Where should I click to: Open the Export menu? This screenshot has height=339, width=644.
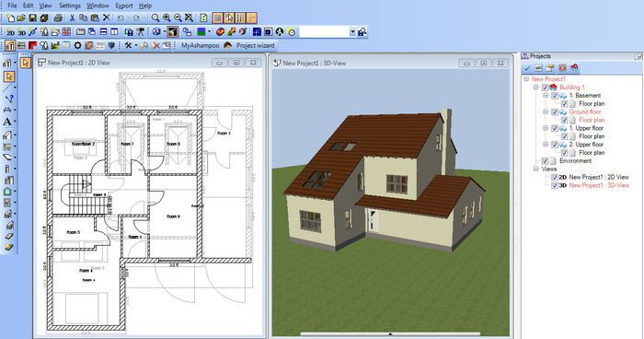[x=124, y=6]
